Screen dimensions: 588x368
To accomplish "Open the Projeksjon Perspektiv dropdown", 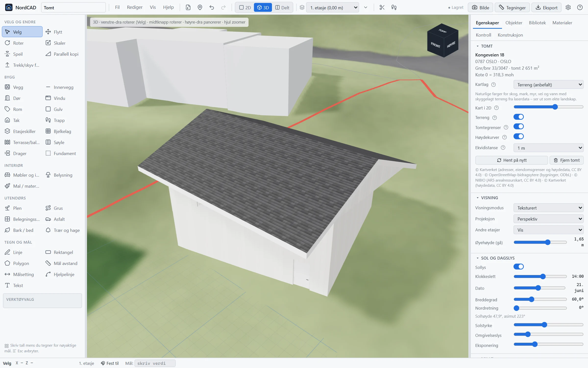I will coord(548,219).
